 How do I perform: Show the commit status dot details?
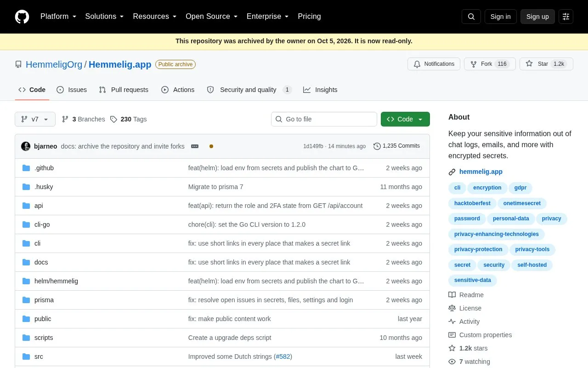[x=211, y=146]
